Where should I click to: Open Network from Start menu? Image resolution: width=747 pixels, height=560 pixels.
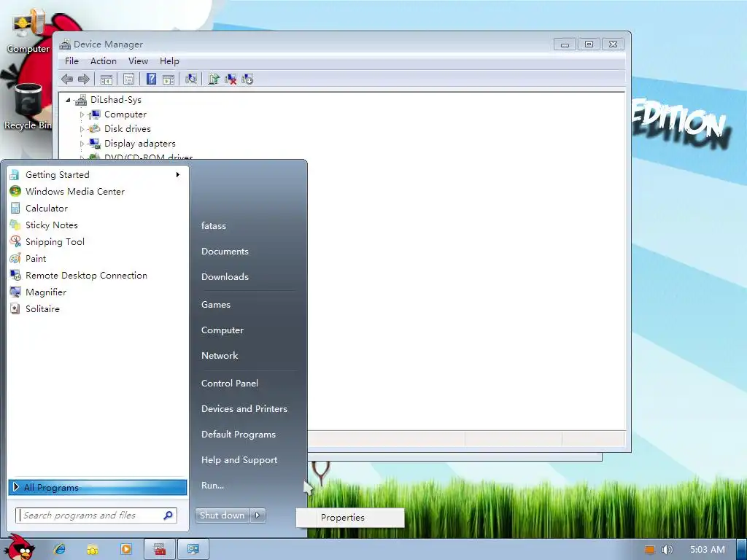pyautogui.click(x=219, y=356)
